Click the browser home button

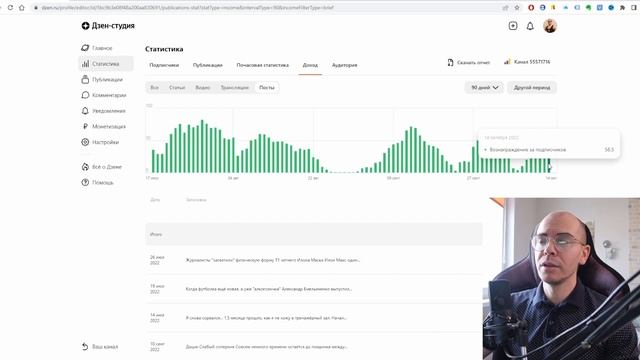(x=22, y=7)
